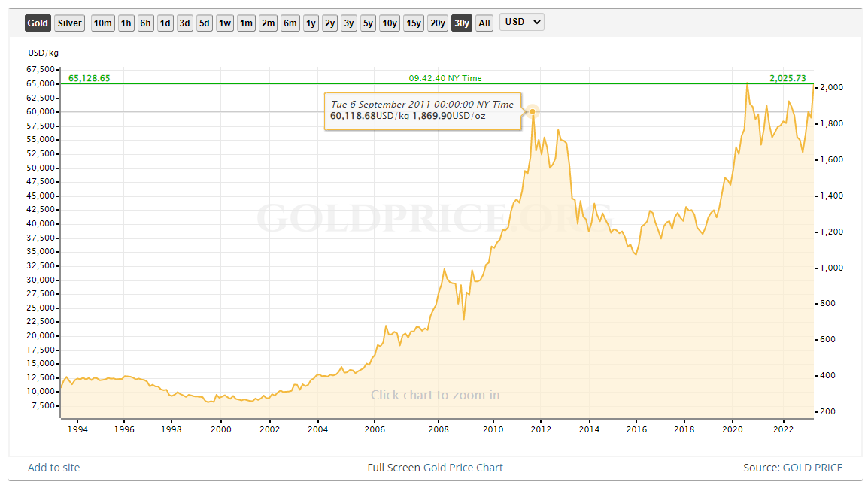The image size is (868, 485).
Task: Click the 50,000 y-axis label
Action: click(x=41, y=168)
